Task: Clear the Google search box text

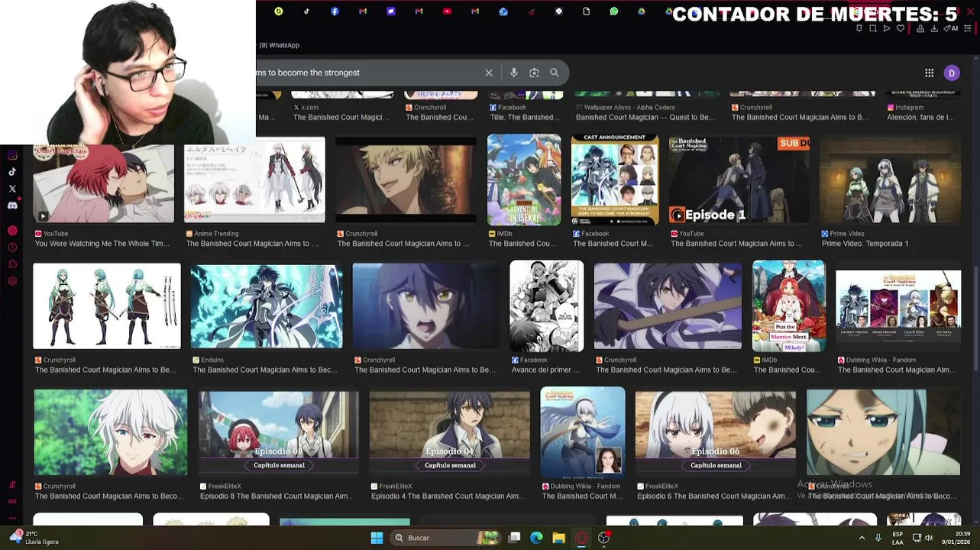Action: pyautogui.click(x=489, y=73)
